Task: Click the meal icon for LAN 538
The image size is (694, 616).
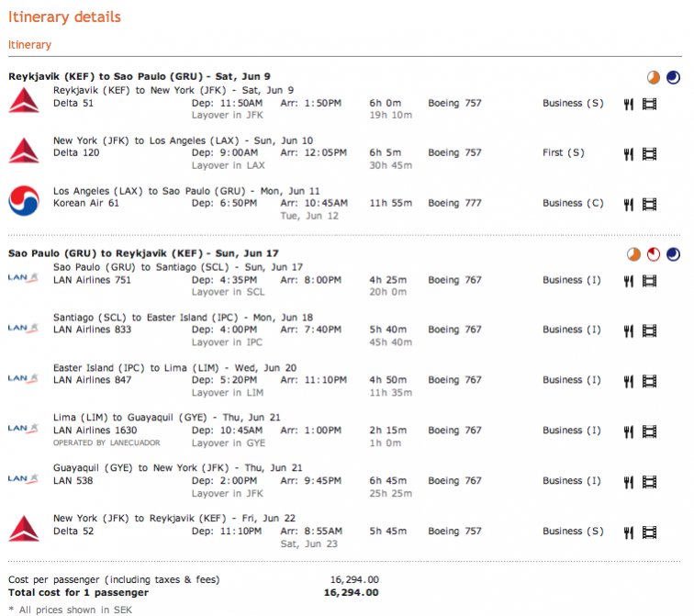Action: coord(629,481)
